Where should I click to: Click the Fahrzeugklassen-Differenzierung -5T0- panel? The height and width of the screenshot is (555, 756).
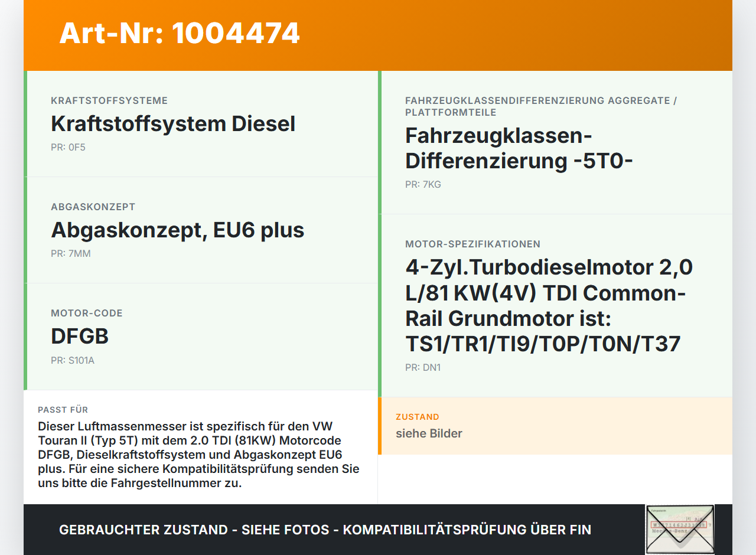[x=555, y=142]
